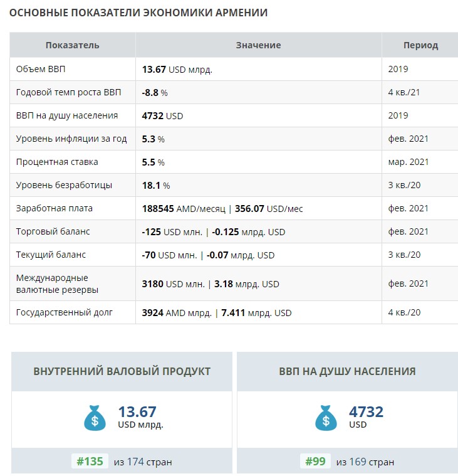
Task: Open the Заработная плата row label
Action: tap(55, 208)
